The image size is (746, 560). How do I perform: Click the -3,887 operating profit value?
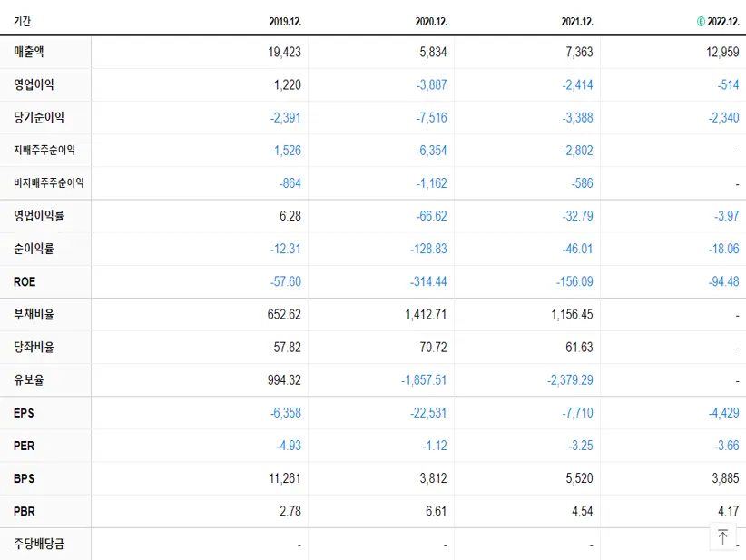[x=431, y=84]
